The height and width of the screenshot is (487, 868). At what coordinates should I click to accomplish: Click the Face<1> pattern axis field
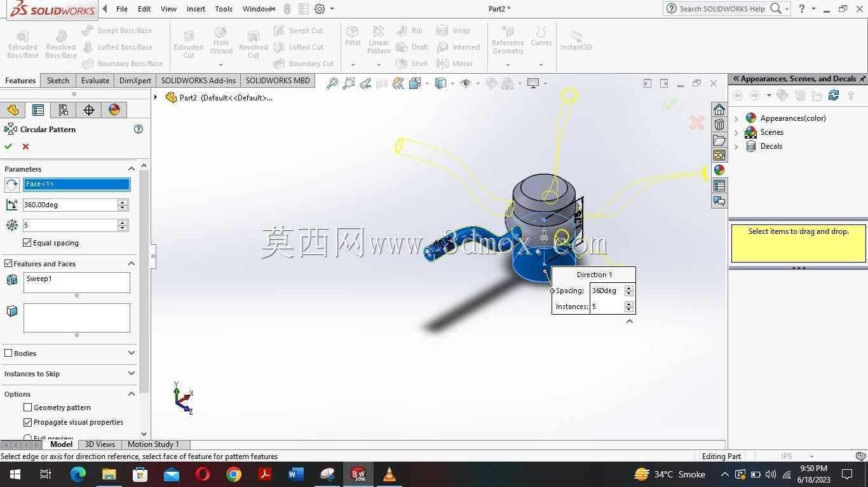tap(76, 184)
